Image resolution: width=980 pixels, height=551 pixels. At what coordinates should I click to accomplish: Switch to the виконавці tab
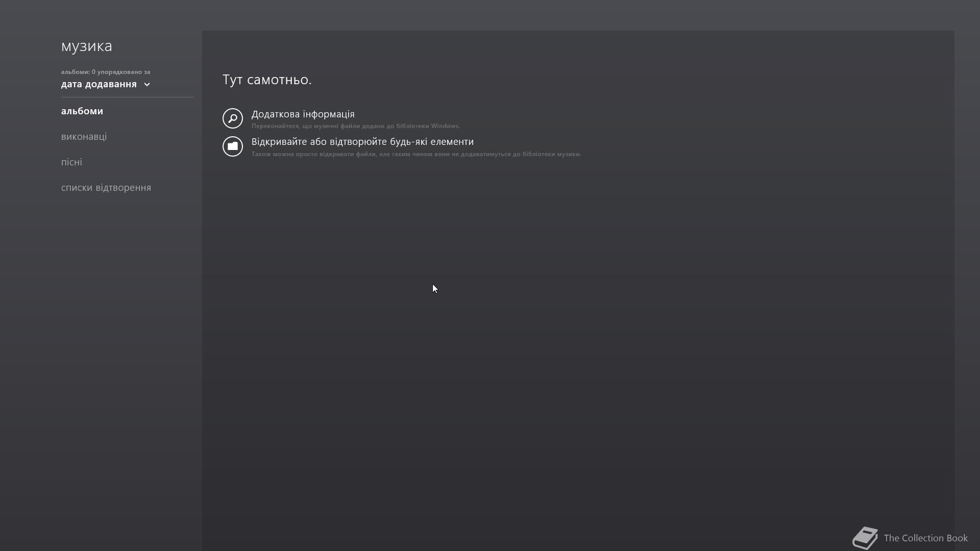point(84,137)
